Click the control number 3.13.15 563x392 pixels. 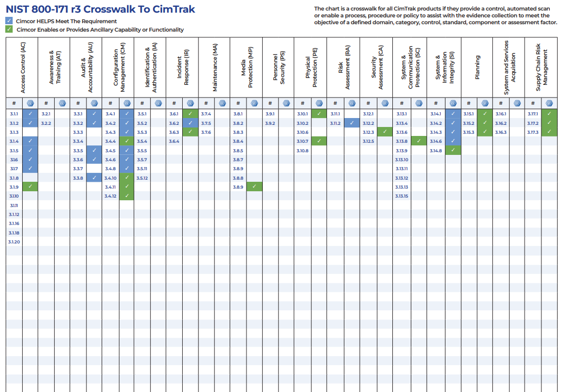coord(402,196)
